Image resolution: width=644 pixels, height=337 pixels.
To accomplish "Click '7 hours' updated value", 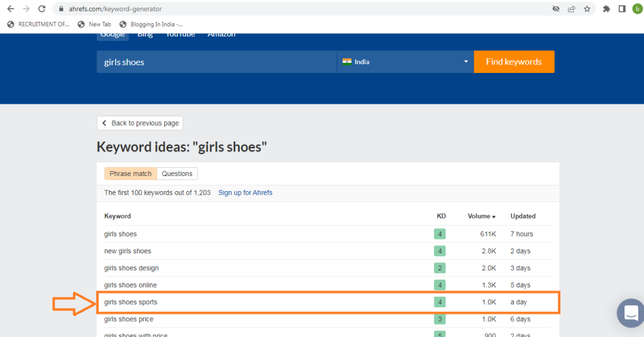I will (x=521, y=234).
